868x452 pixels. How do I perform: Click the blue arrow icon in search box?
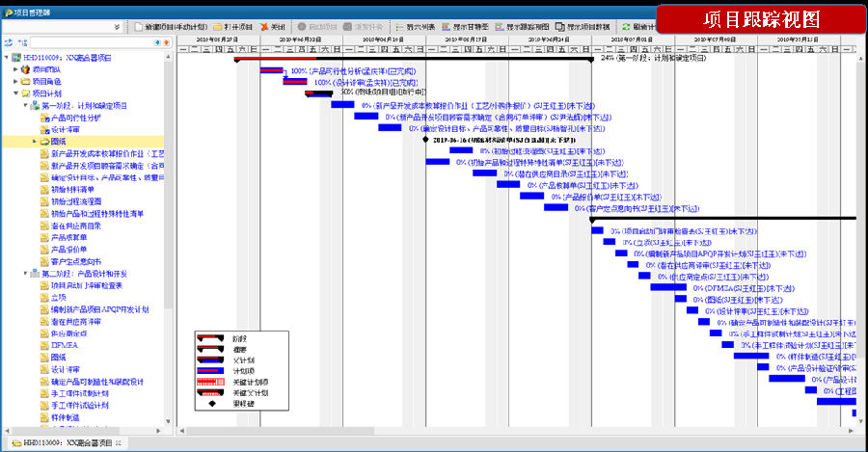point(158,42)
